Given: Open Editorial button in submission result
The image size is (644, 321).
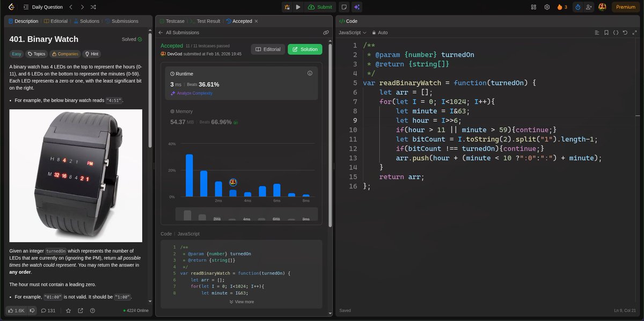Looking at the screenshot, I should (x=268, y=49).
